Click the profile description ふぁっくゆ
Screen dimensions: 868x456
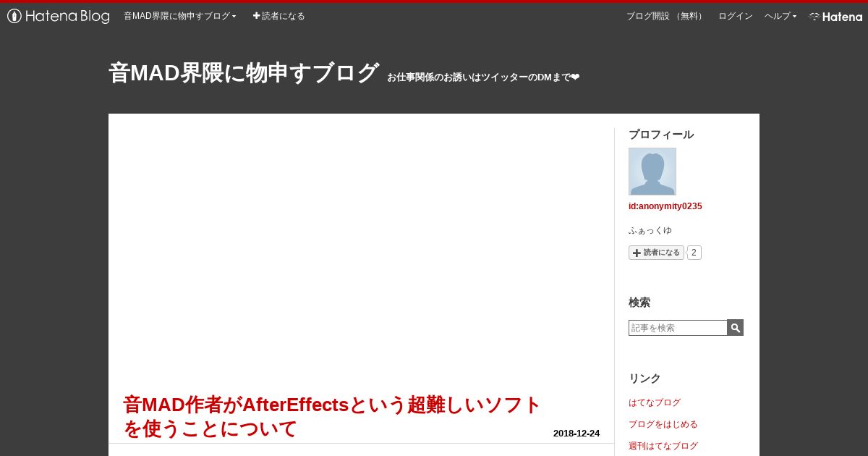650,230
